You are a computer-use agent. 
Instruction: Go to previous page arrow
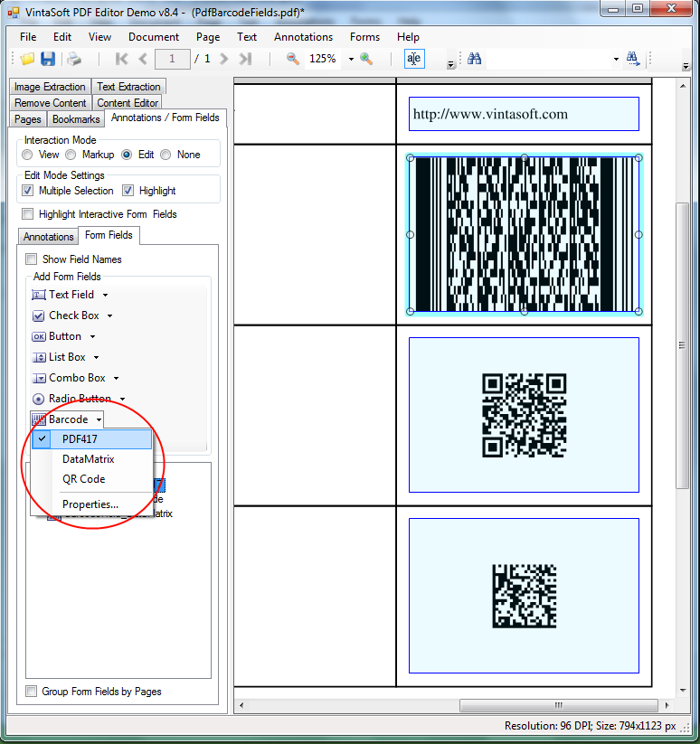point(142,59)
